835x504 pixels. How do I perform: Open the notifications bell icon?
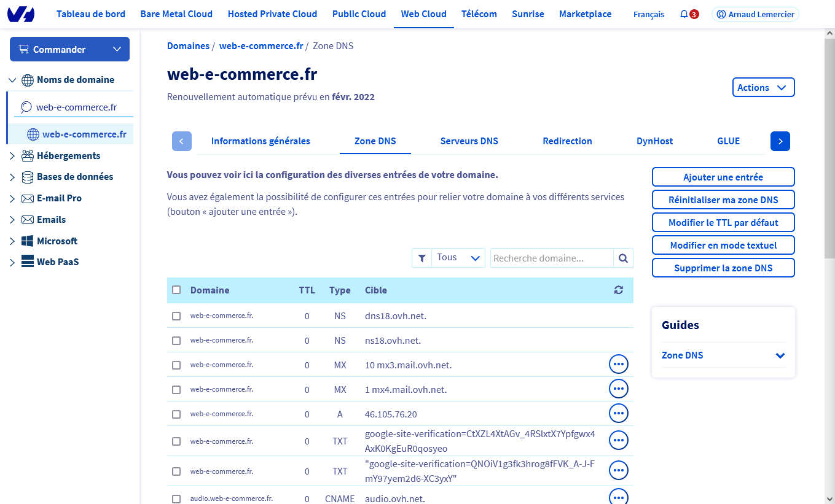(684, 14)
